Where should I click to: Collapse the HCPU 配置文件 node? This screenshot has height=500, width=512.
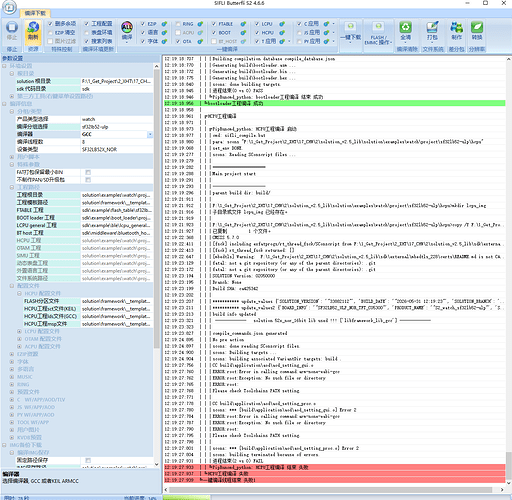click(19, 294)
